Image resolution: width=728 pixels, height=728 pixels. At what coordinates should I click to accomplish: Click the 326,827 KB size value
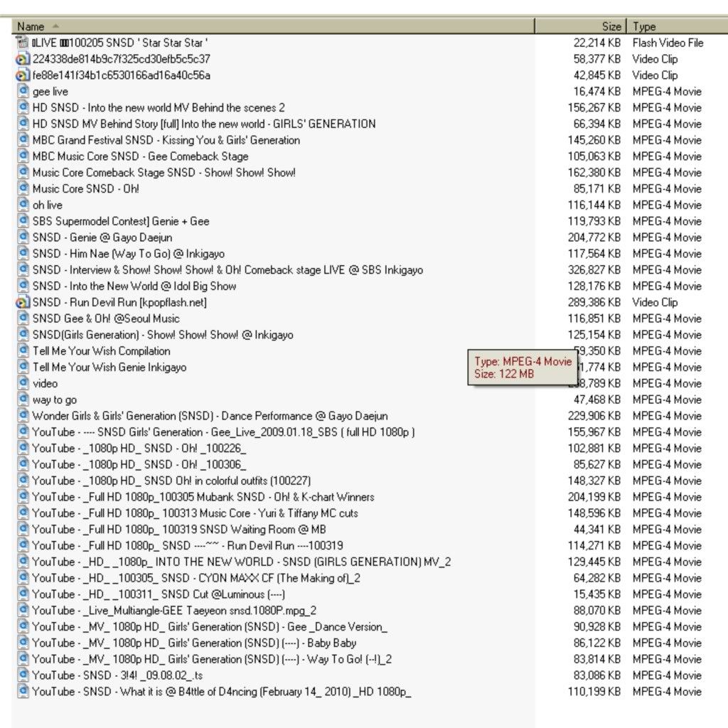(594, 270)
